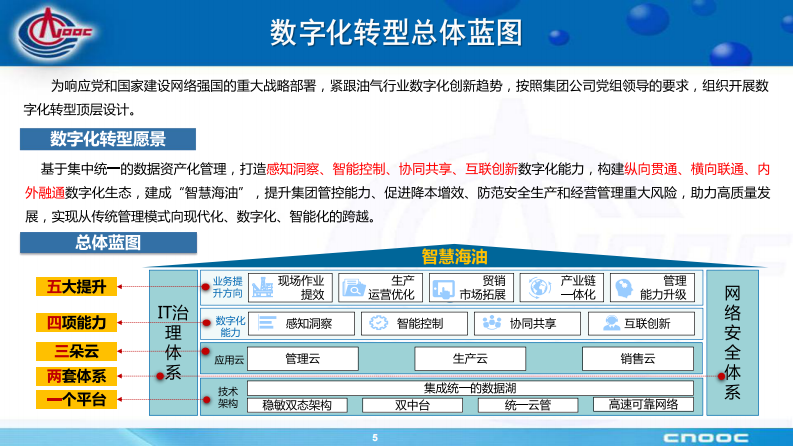Screen dimensions: 793x446
Task: Click the 现场作业提效 box
Action: click(x=290, y=288)
